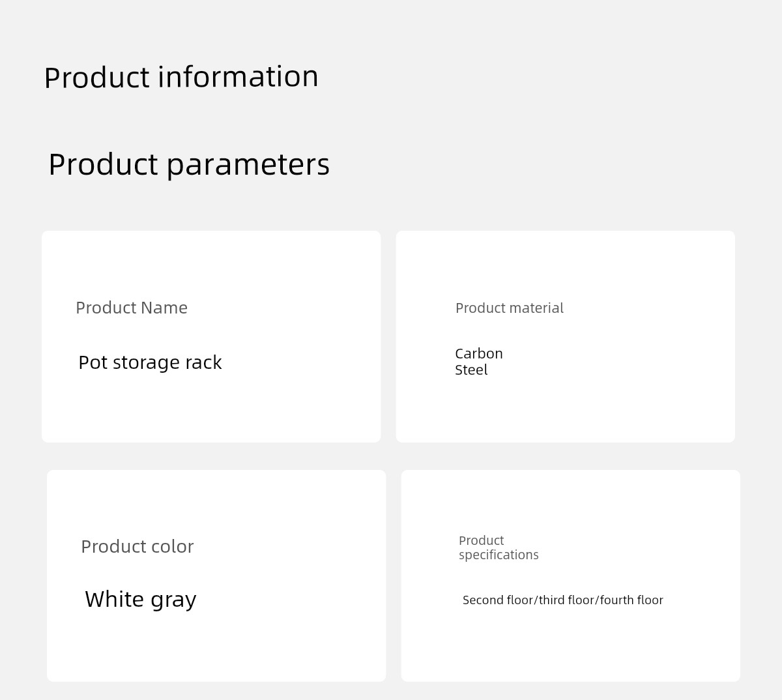The height and width of the screenshot is (700, 782).
Task: Click the "Product information" heading
Action: [181, 77]
